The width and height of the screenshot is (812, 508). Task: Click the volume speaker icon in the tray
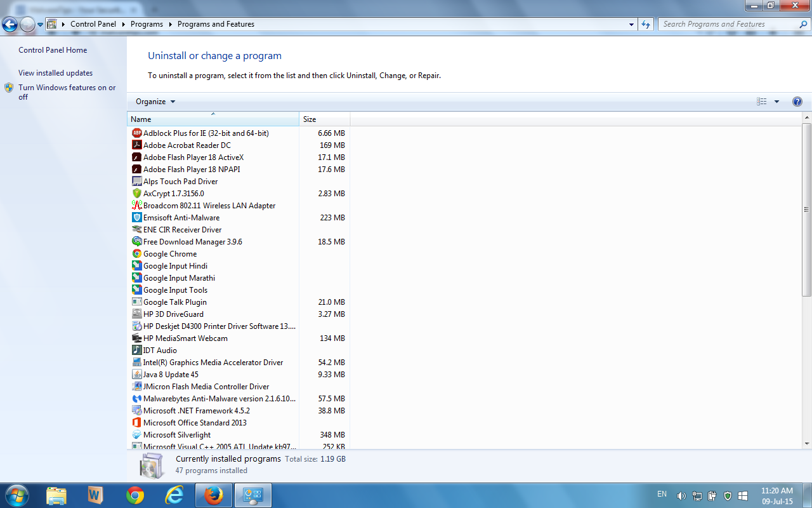pos(681,496)
